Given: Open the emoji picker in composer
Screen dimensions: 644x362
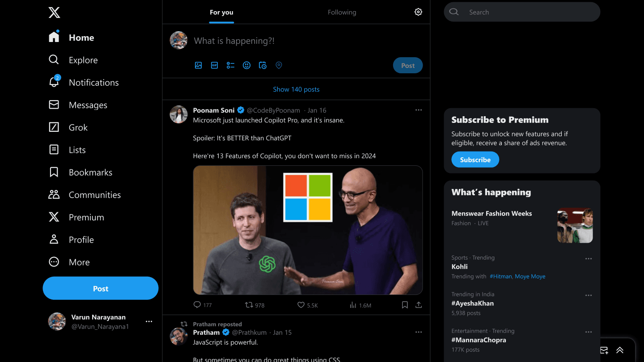Looking at the screenshot, I should 246,65.
